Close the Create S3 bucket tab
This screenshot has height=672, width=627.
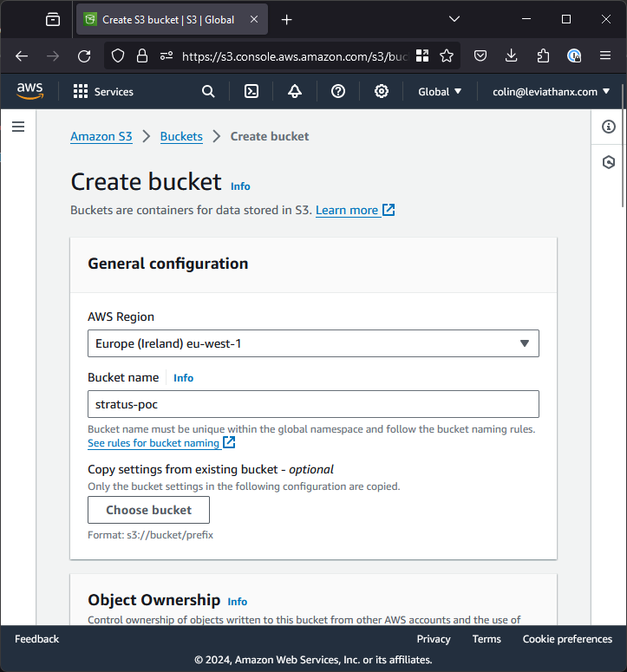point(254,19)
